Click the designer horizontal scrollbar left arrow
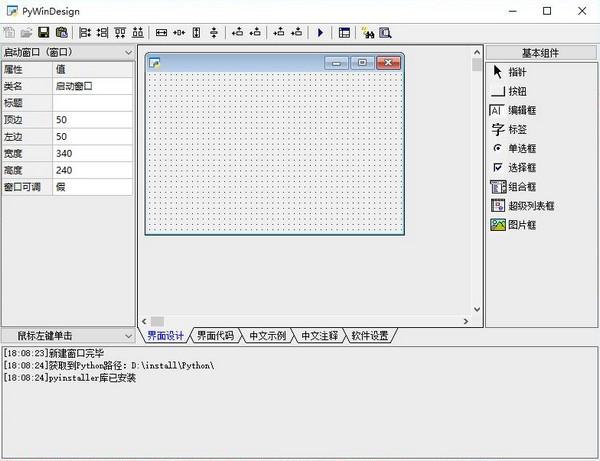This screenshot has width=600, height=461. (144, 321)
